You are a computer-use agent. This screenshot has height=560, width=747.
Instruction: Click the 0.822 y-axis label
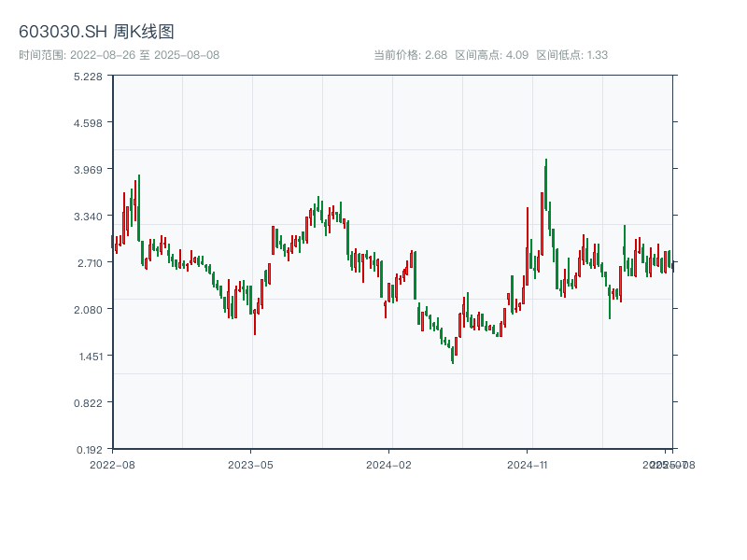click(x=88, y=403)
